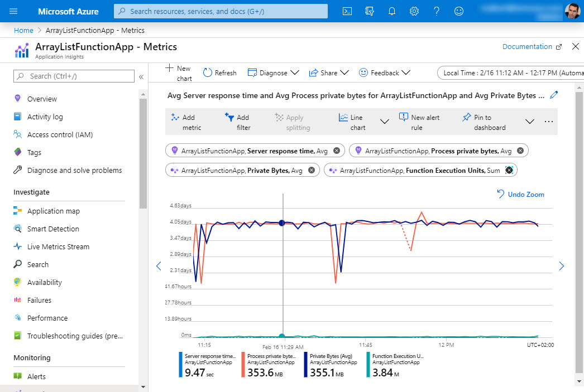The image size is (584, 392).
Task: Click the Performance icon
Action: [17, 318]
